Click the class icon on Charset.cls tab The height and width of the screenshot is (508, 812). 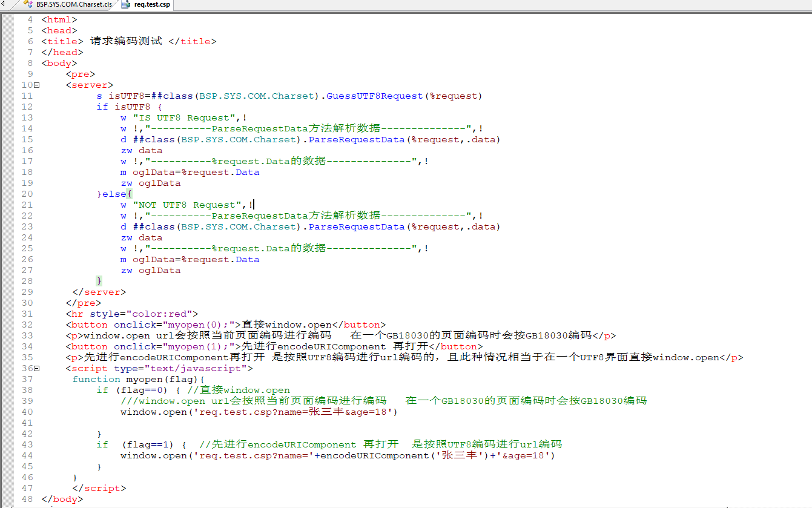(x=28, y=5)
